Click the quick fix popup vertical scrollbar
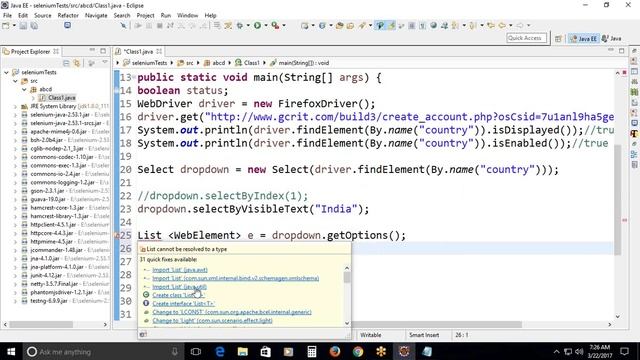The height and width of the screenshot is (360, 640). coord(347,296)
